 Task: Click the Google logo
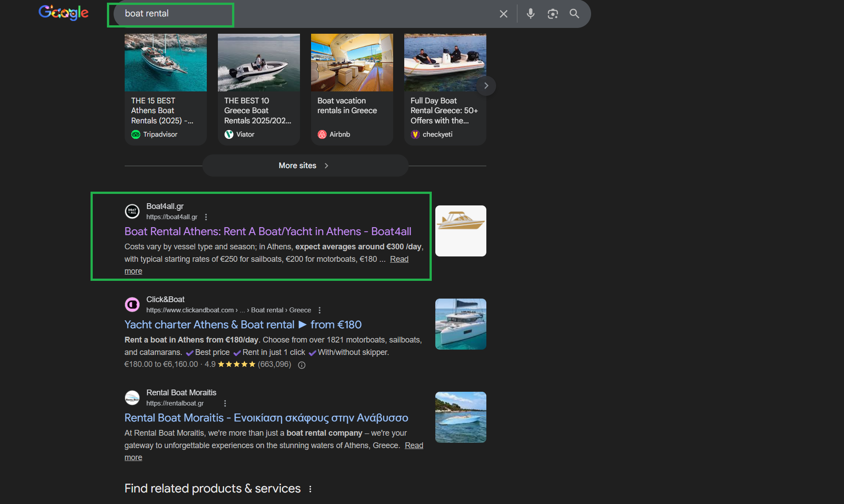[63, 13]
